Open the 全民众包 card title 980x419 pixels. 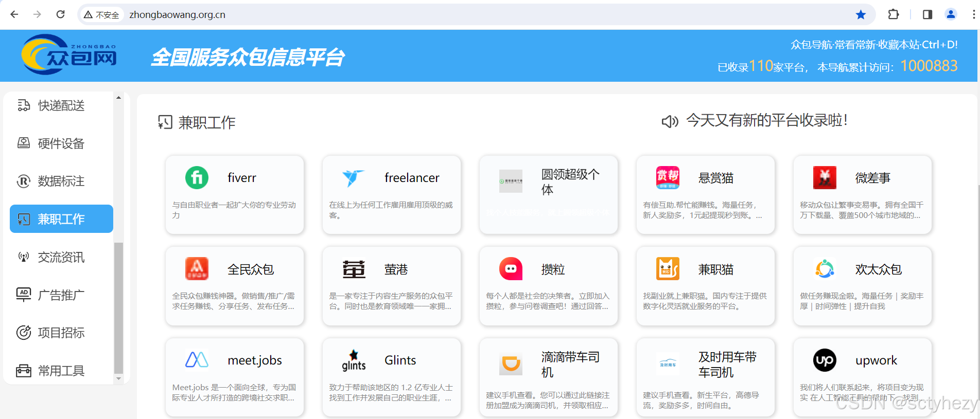[x=251, y=269]
